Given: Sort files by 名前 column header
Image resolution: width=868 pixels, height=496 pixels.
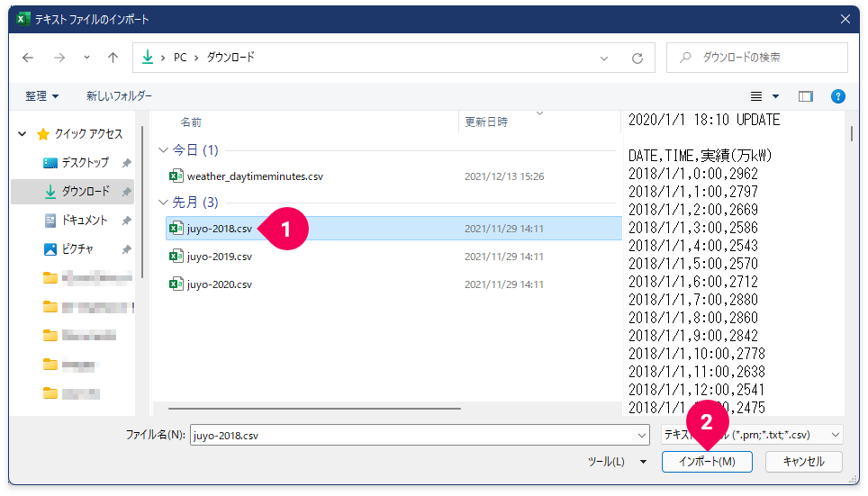Looking at the screenshot, I should tap(192, 122).
